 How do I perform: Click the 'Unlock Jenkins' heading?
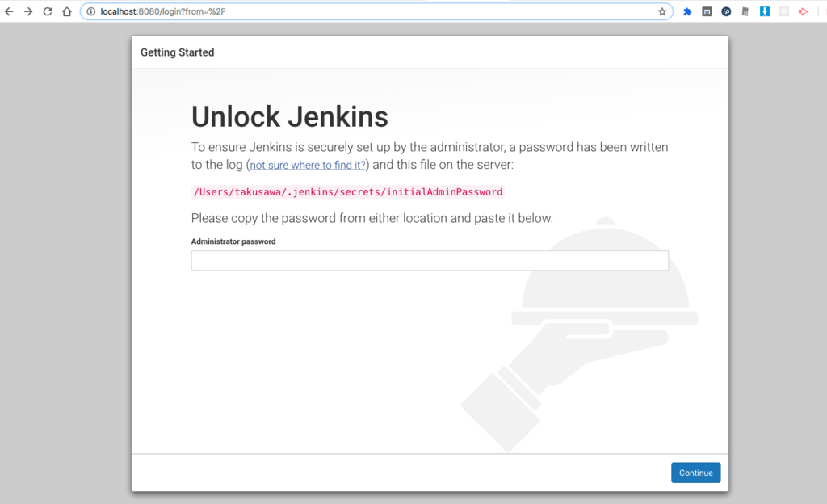coord(290,116)
